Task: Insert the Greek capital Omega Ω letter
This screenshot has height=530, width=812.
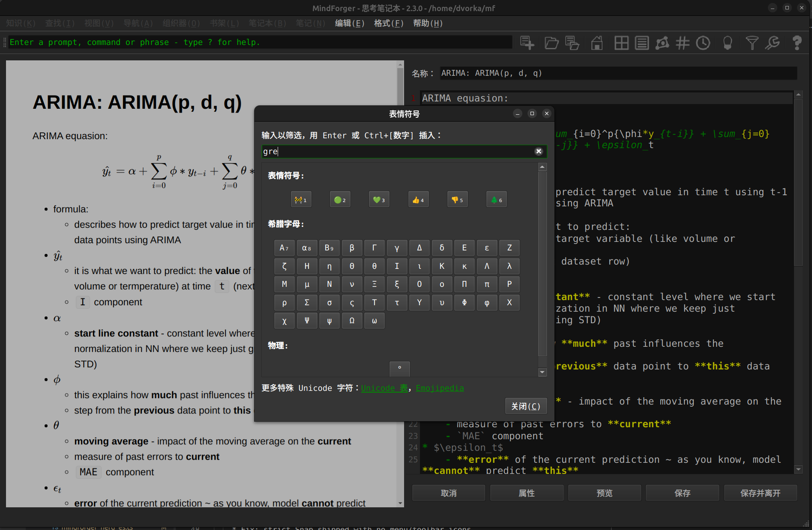Action: click(x=352, y=320)
